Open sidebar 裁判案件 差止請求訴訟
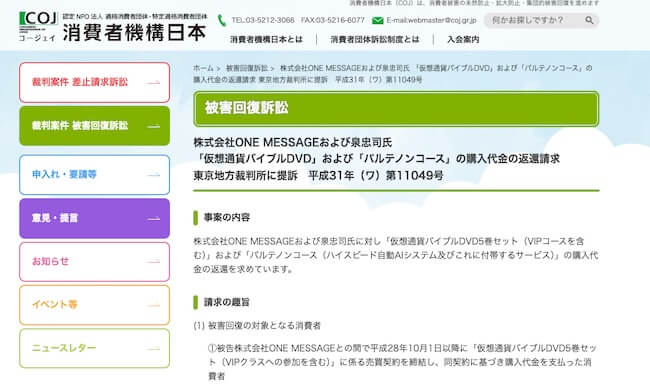 click(x=95, y=82)
